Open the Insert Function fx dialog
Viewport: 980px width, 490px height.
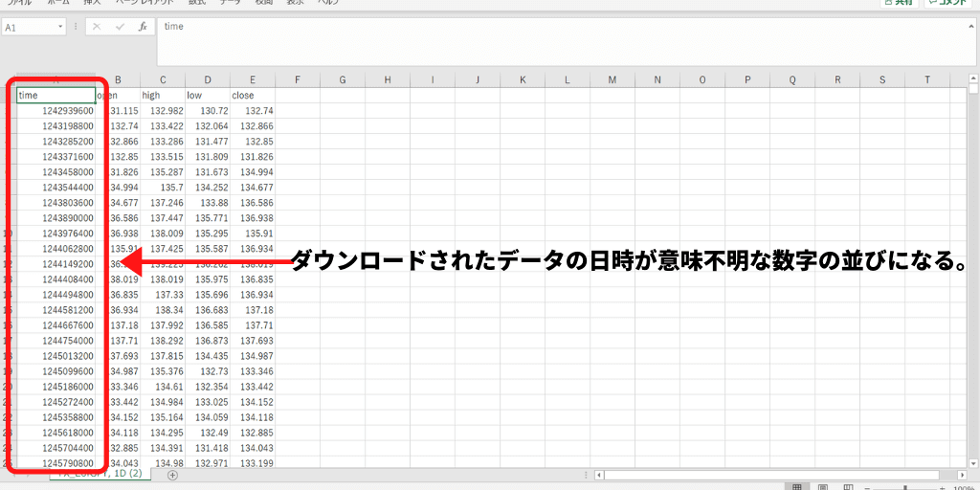pos(143,27)
